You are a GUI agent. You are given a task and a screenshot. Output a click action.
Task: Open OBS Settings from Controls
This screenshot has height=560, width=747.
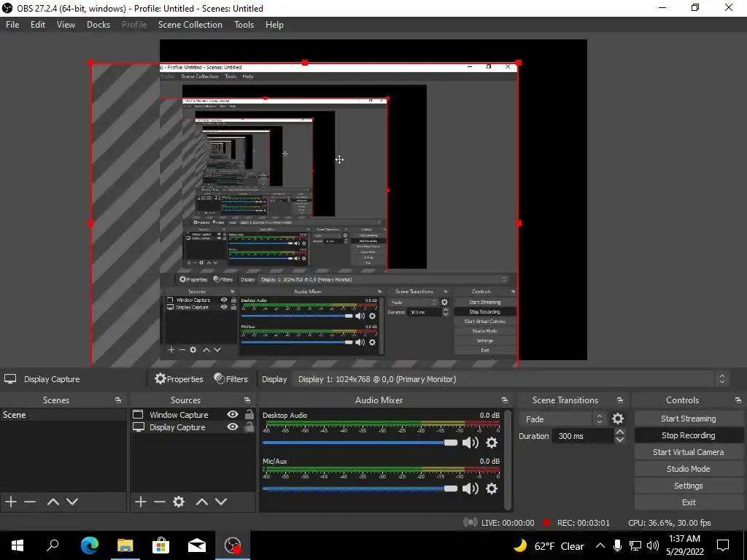coord(689,485)
